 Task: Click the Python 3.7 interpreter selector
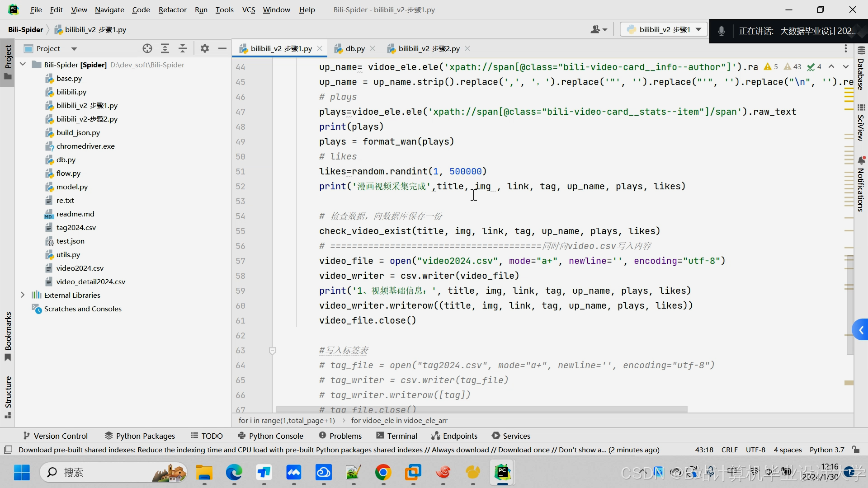826,450
